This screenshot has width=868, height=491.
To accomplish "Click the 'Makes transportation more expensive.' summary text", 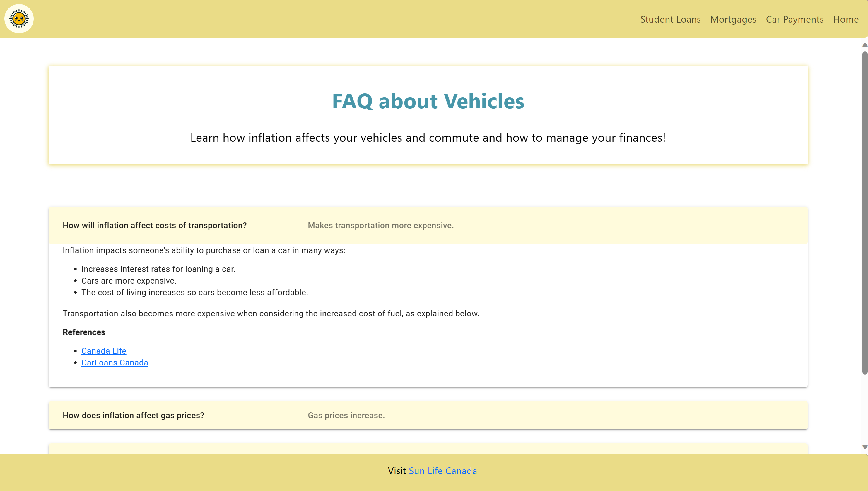I will (x=380, y=225).
